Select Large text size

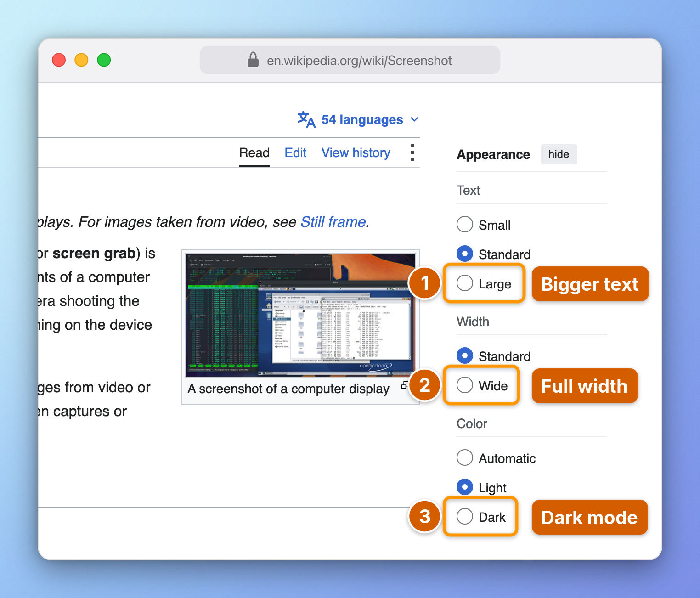click(x=465, y=283)
